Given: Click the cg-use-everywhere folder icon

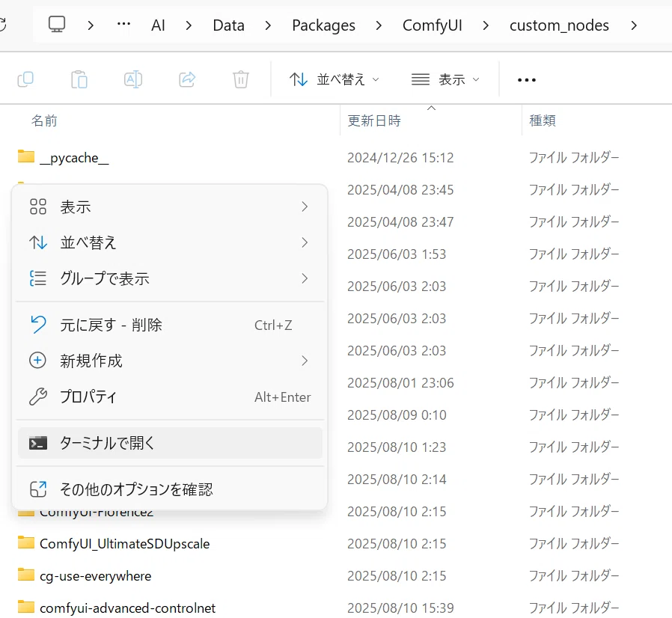Looking at the screenshot, I should pos(26,575).
